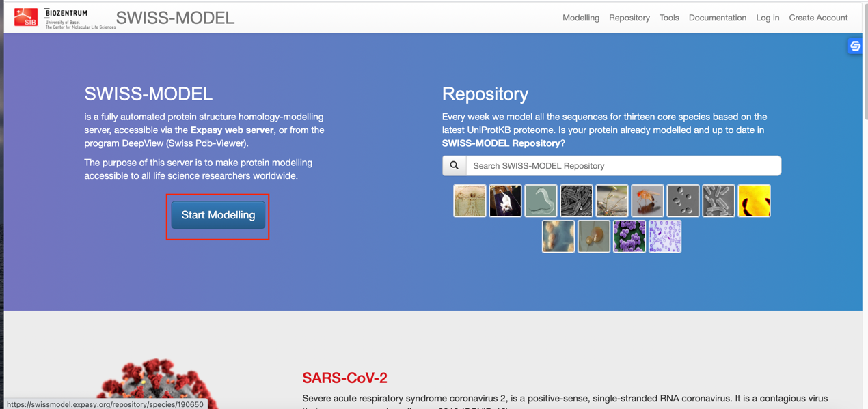The image size is (868, 409).
Task: Open the Modelling menu
Action: [580, 18]
